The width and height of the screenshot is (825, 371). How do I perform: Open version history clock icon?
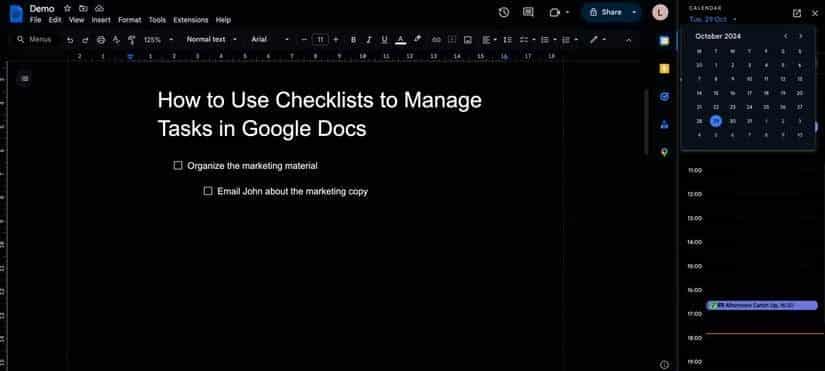pos(504,12)
